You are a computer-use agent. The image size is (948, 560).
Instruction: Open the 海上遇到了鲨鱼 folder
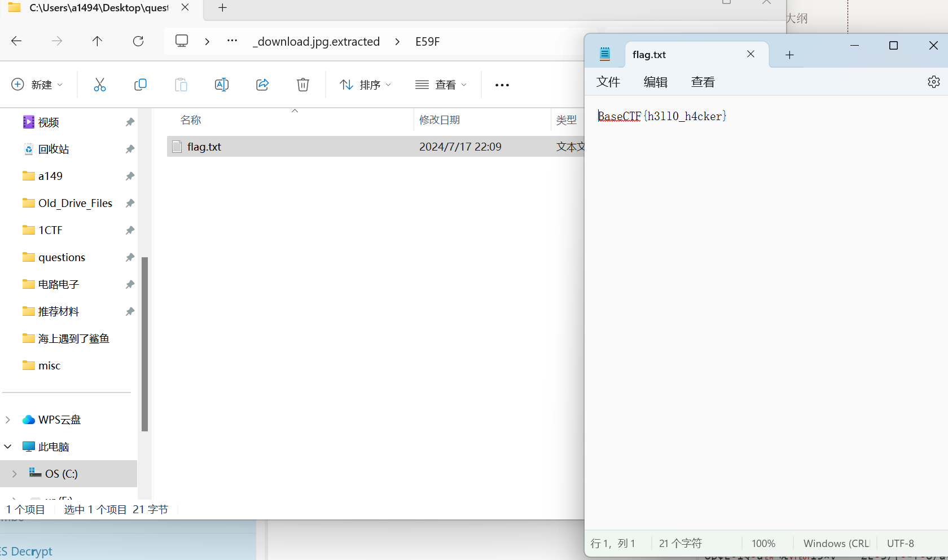(x=73, y=339)
